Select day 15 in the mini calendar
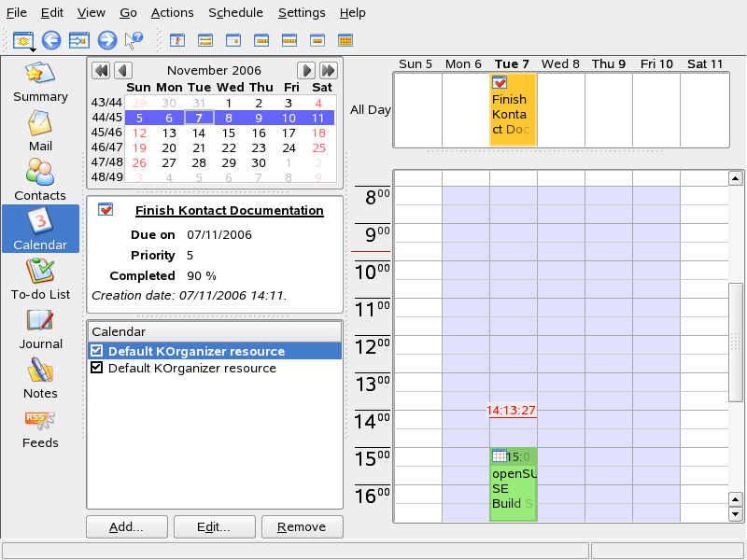Screen dimensions: 747x560 (x=229, y=133)
